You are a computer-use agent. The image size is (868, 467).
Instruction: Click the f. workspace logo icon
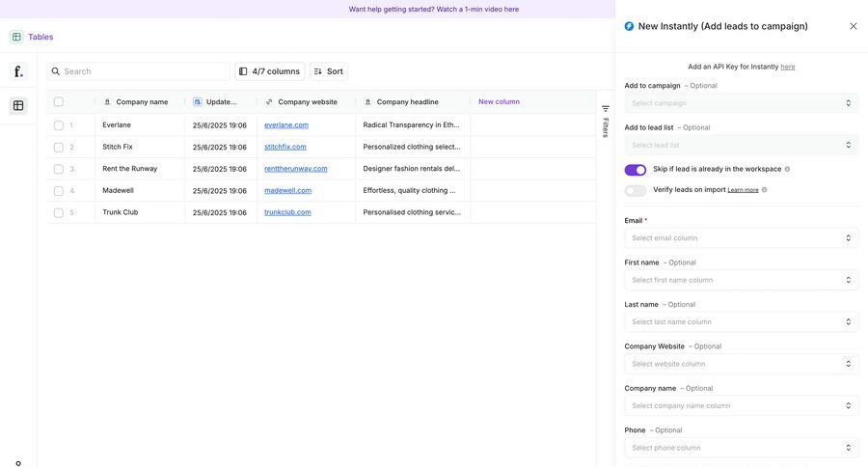tap(18, 71)
